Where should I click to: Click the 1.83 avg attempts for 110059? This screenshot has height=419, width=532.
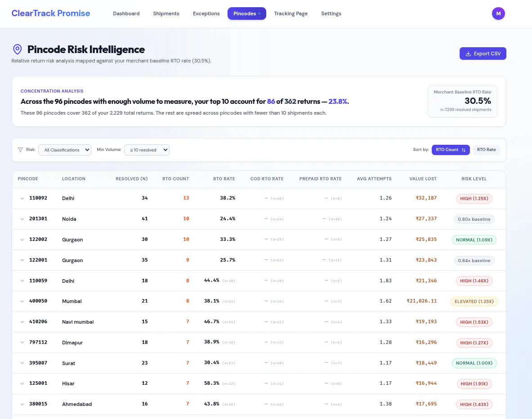[x=385, y=281]
